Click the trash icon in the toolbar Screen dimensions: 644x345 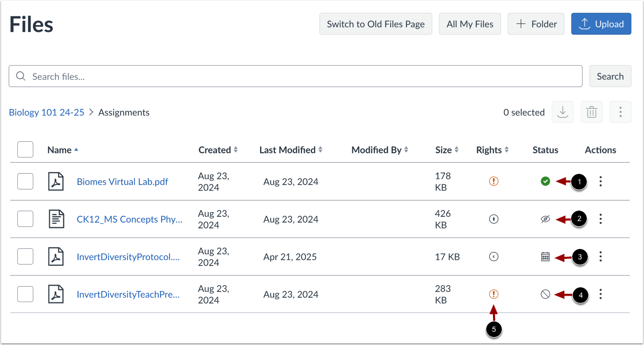[x=591, y=112]
